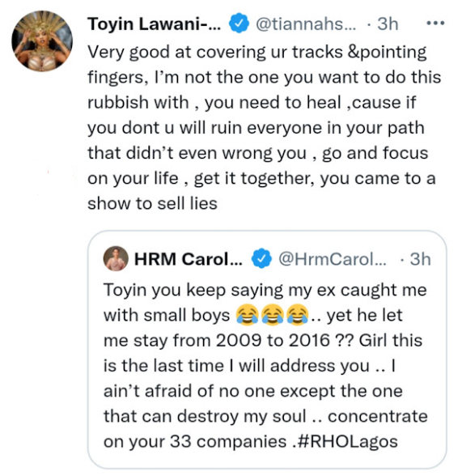Click the 'from 2009 to 2016' line
Image resolution: width=462 pixels, height=476 pixels.
(263, 340)
